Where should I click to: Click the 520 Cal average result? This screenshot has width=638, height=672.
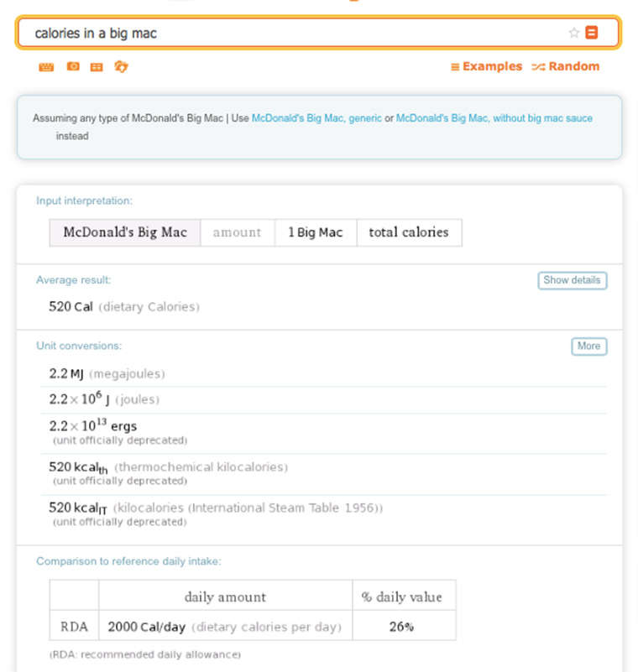click(x=71, y=307)
